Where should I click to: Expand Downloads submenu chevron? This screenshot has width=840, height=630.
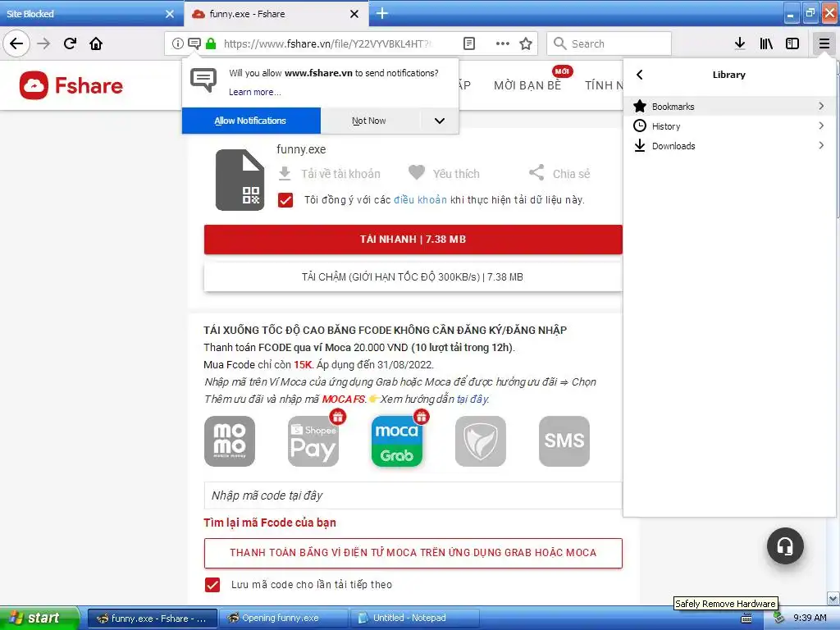click(821, 145)
